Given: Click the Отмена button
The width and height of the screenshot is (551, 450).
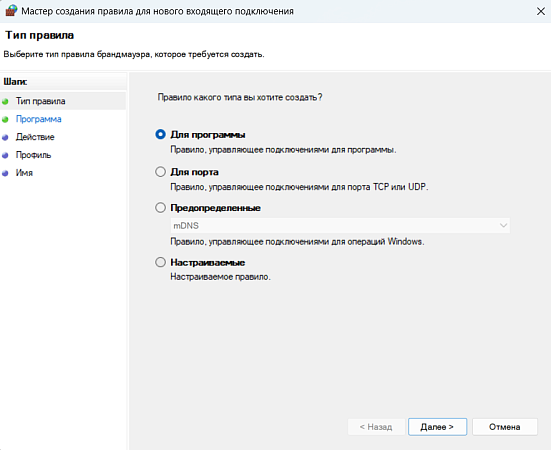Looking at the screenshot, I should coord(505,427).
